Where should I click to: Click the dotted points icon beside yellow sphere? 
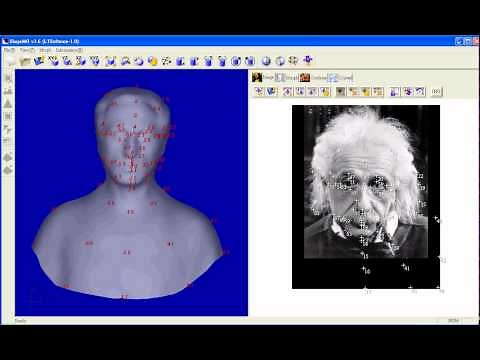click(x=166, y=61)
